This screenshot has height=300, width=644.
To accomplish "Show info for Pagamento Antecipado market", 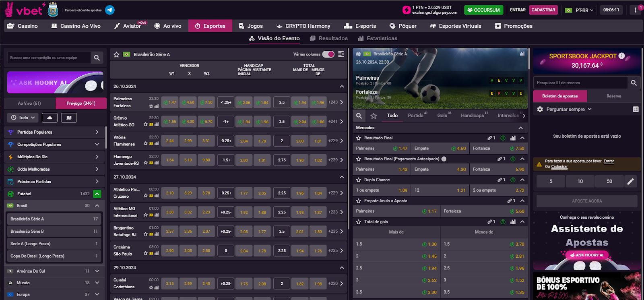I will click(x=444, y=159).
